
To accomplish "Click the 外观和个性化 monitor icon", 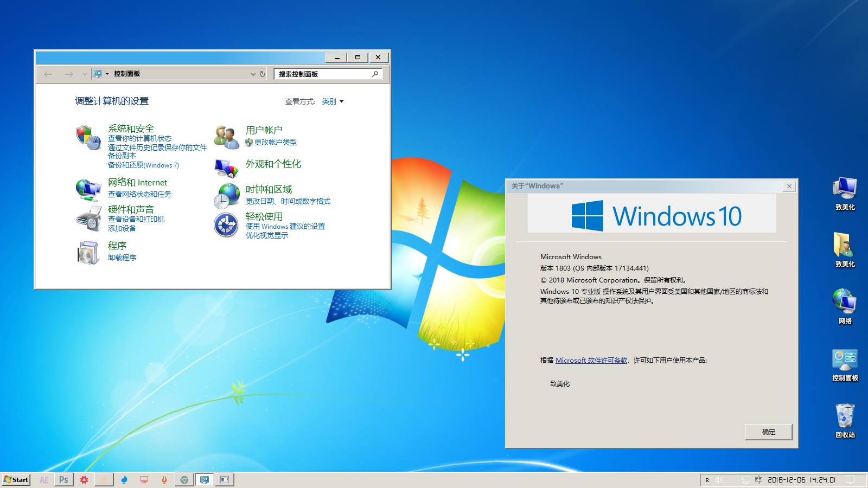I will 226,168.
